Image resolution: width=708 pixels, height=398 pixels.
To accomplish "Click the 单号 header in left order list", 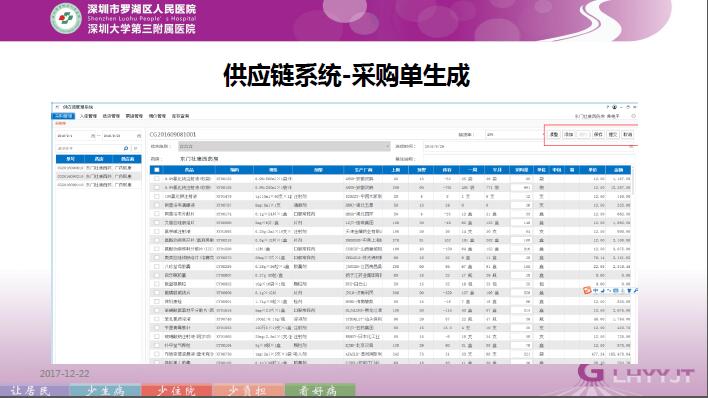I will (70, 159).
